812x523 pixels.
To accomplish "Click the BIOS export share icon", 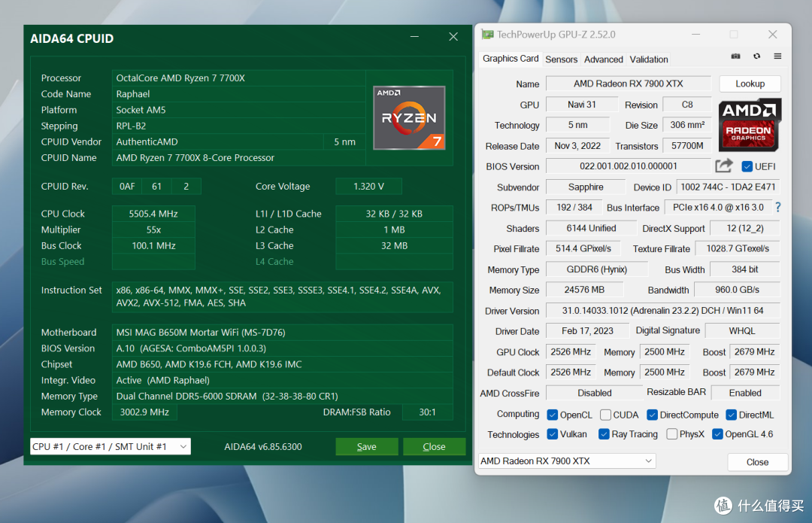I will click(x=723, y=166).
